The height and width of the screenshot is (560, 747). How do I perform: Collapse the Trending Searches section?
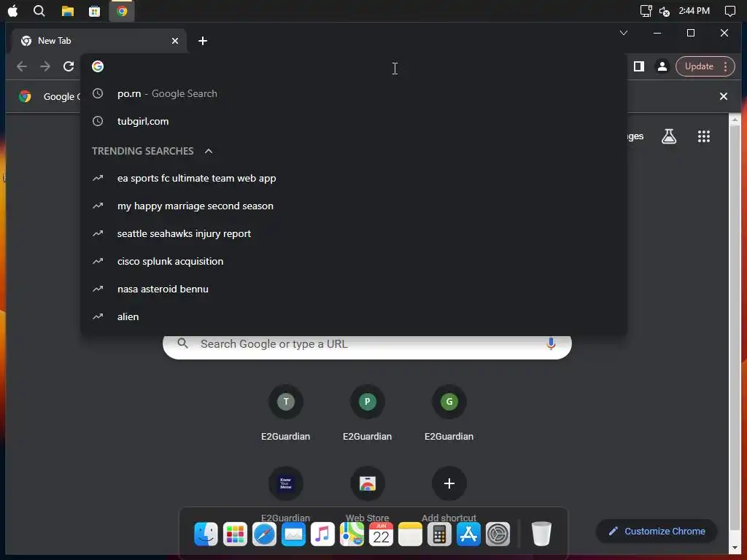(208, 152)
